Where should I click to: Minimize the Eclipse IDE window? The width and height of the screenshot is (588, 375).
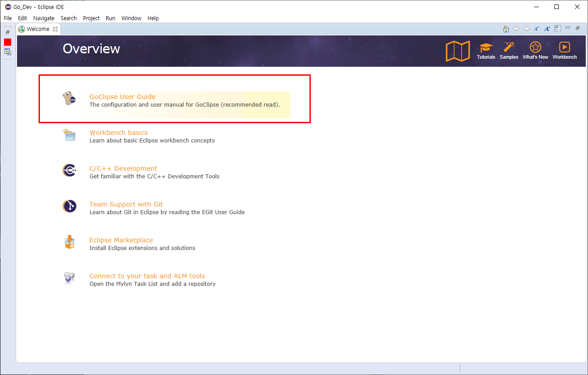click(x=536, y=7)
